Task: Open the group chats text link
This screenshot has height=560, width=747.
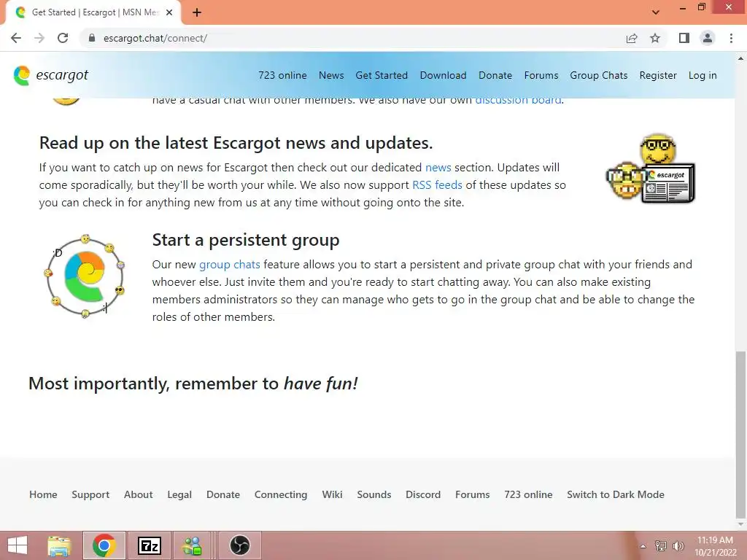Action: click(x=230, y=264)
